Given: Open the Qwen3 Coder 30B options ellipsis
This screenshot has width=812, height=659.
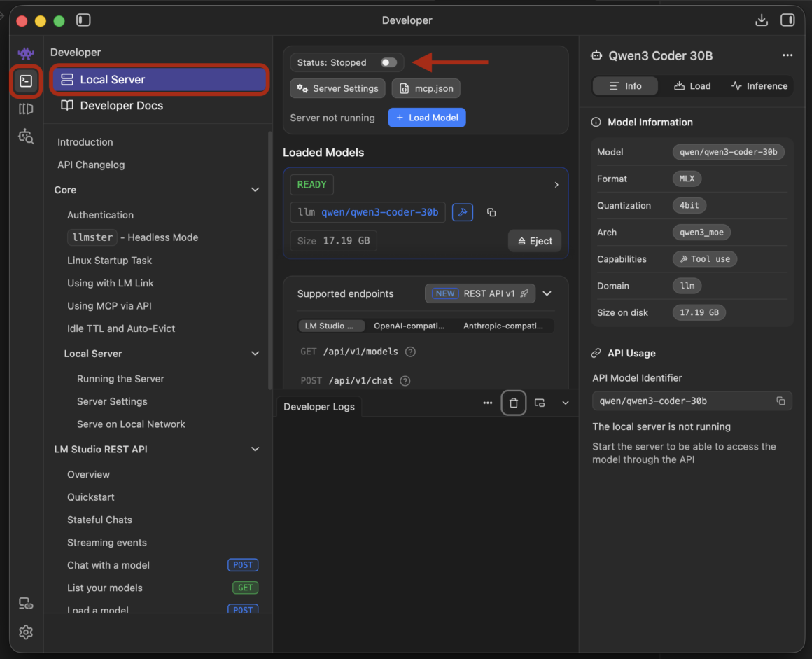Looking at the screenshot, I should pyautogui.click(x=787, y=55).
